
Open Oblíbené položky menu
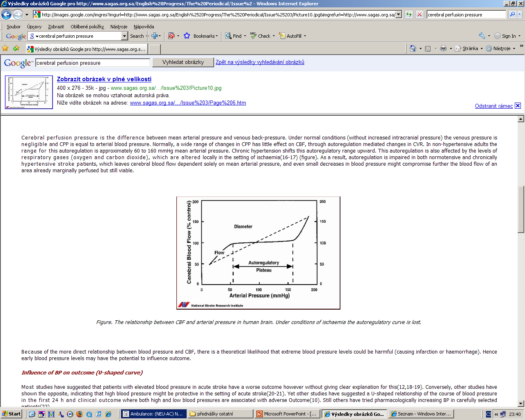pos(87,27)
